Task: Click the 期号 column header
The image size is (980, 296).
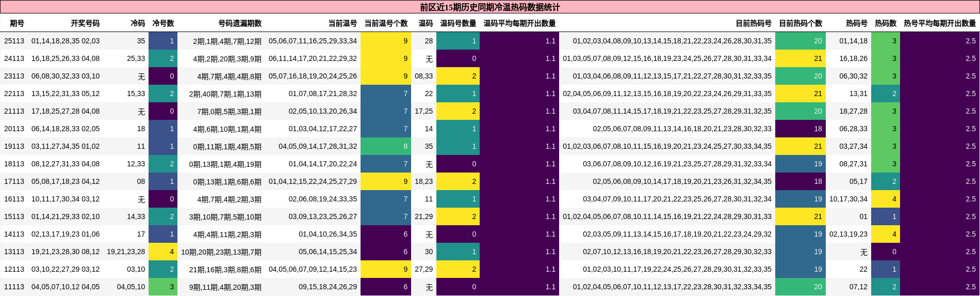Action: point(17,23)
